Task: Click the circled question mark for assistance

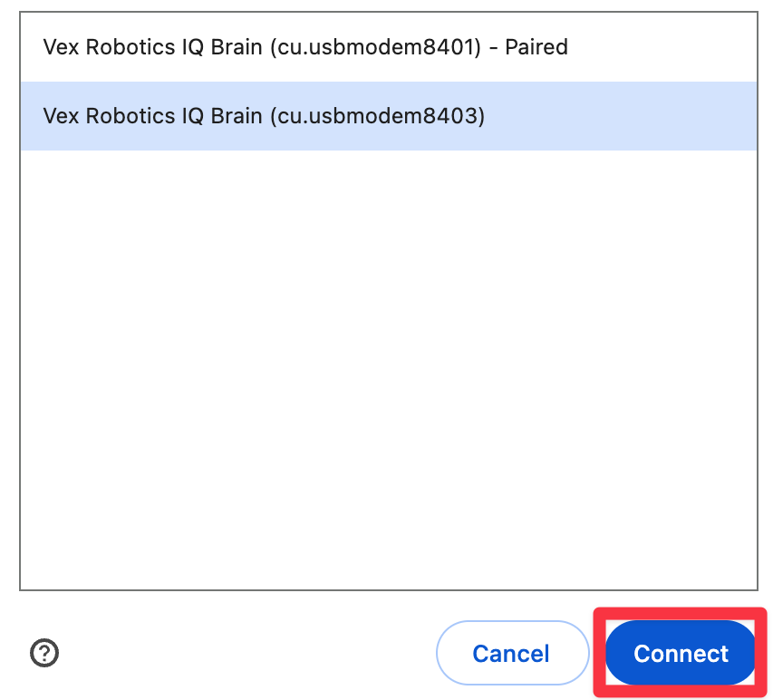Action: 43,654
